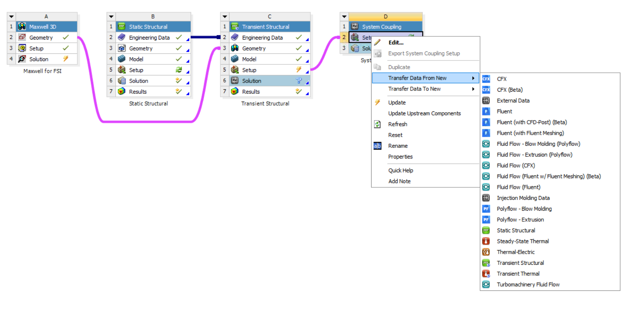This screenshot has width=644, height=311.
Task: Open system A dropdown arrow
Action: click(x=11, y=17)
